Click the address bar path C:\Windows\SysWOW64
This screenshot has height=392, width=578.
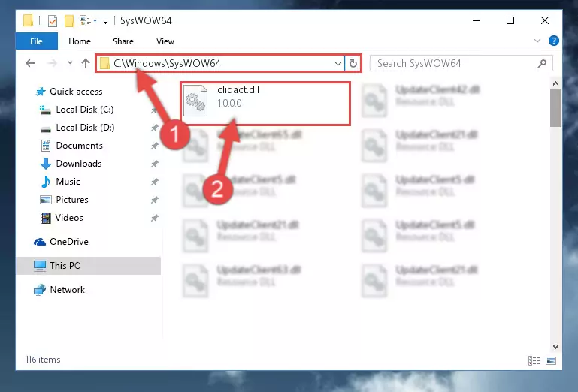pos(167,63)
